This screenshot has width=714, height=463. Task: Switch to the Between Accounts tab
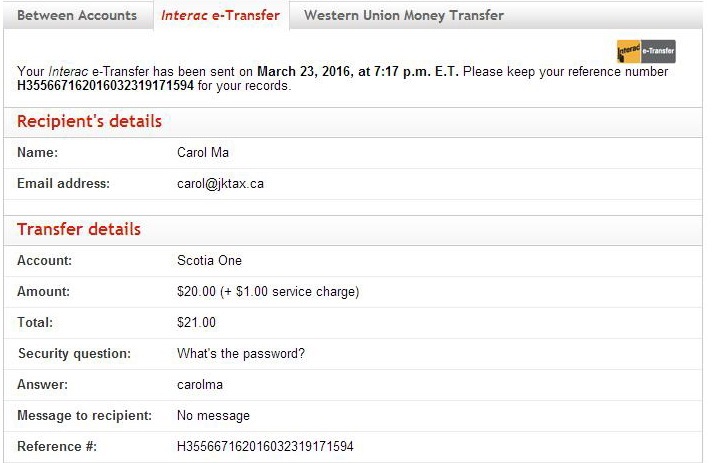(77, 16)
